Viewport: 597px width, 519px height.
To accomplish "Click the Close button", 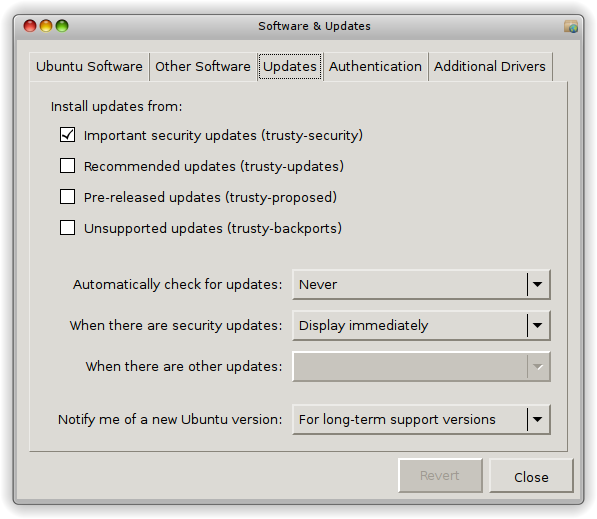I will tap(531, 476).
